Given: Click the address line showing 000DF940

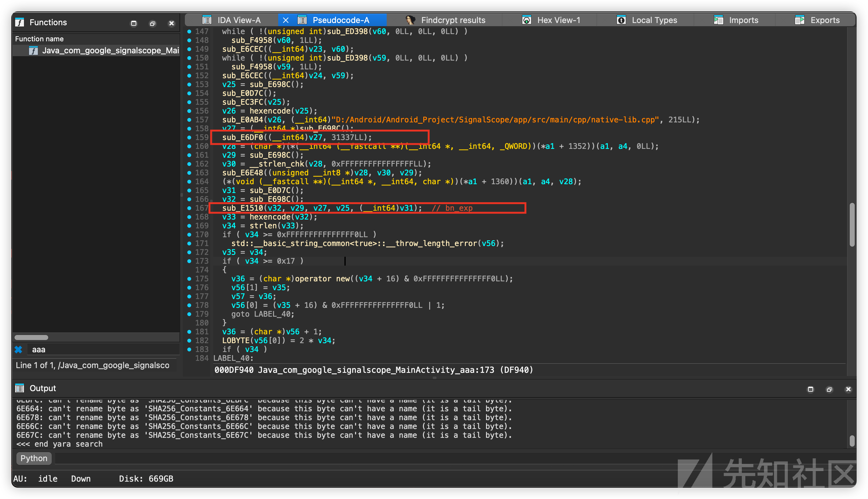Looking at the screenshot, I should point(373,370).
